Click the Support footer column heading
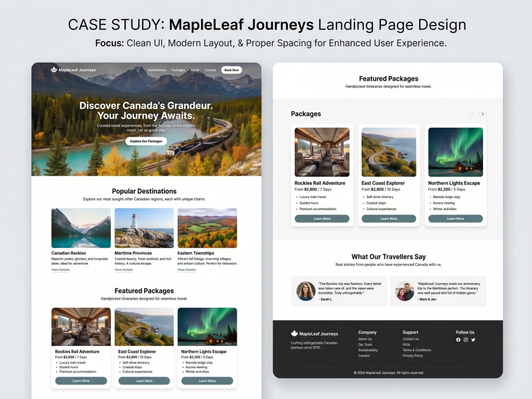Viewport: 532px width, 399px height. (x=410, y=332)
